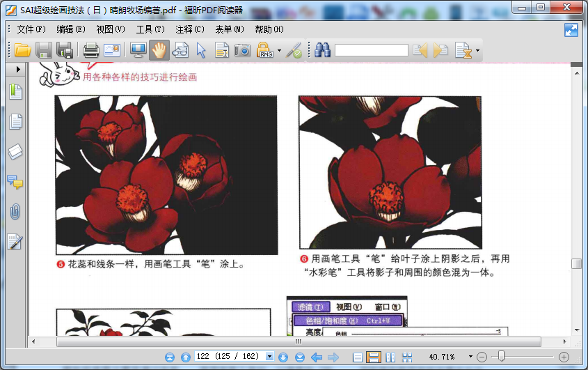The height and width of the screenshot is (370, 588).
Task: Find previous search result arrow
Action: 420,50
